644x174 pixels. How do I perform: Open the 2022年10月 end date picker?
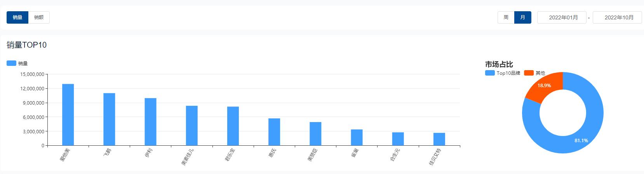click(617, 17)
